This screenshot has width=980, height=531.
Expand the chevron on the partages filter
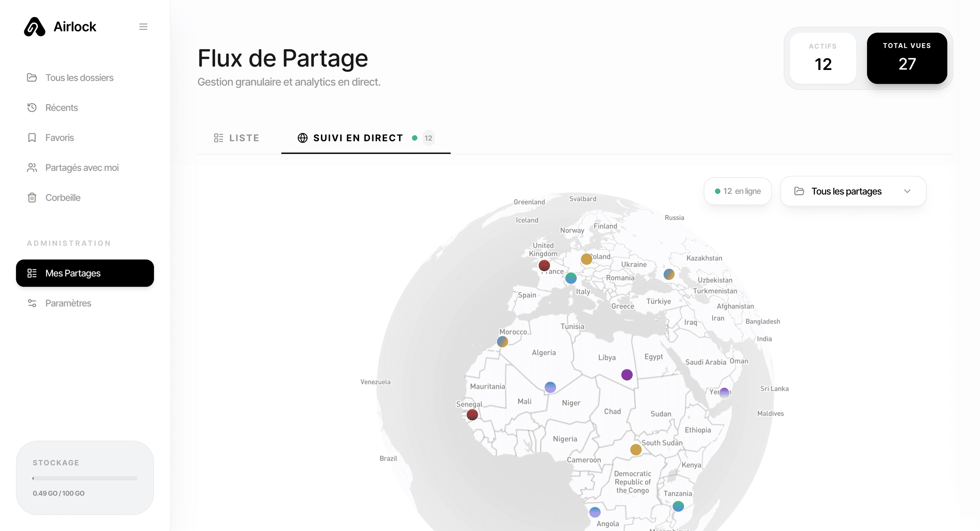pos(908,191)
